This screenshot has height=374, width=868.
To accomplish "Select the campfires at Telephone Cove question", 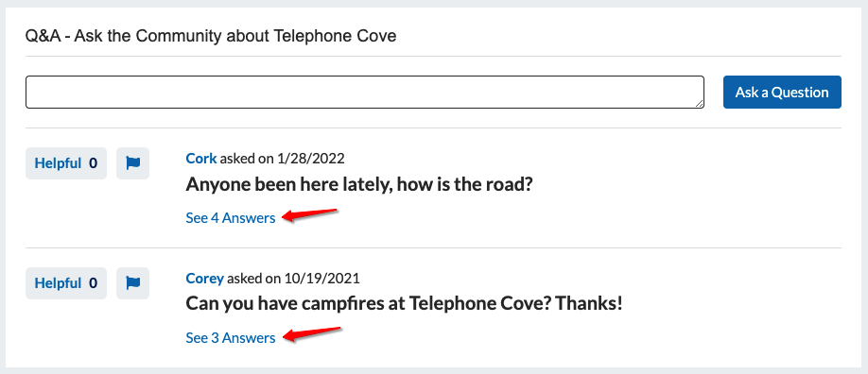I will [x=404, y=304].
